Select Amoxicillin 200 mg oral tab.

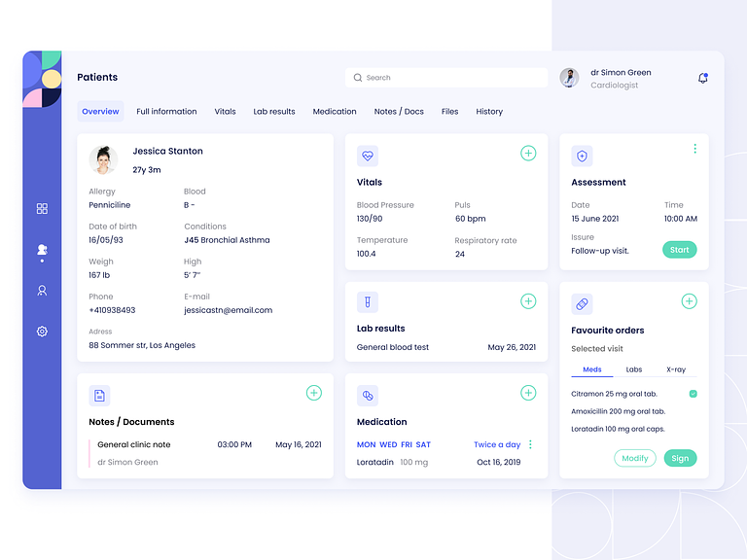point(618,411)
